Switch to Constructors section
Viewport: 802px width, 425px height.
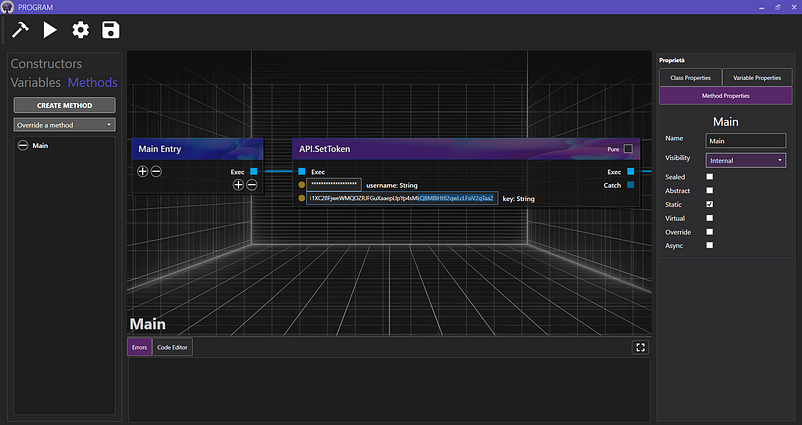(47, 64)
